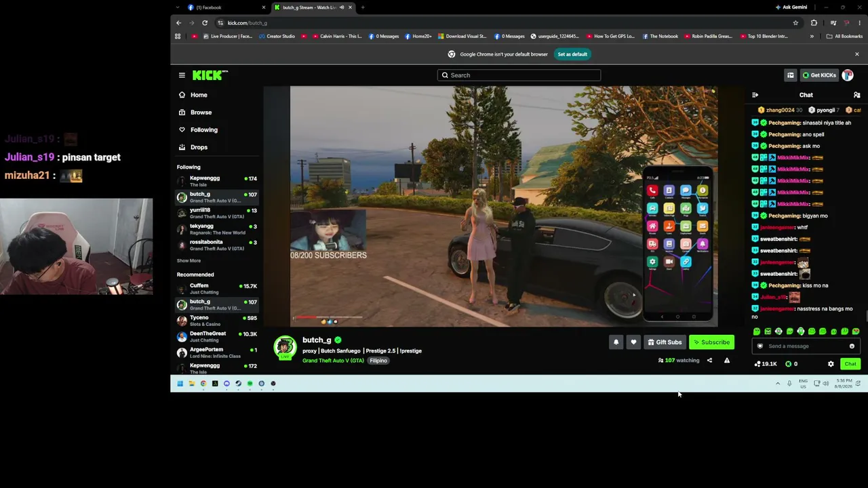Open the chat users icon in Chat header

tap(856, 95)
